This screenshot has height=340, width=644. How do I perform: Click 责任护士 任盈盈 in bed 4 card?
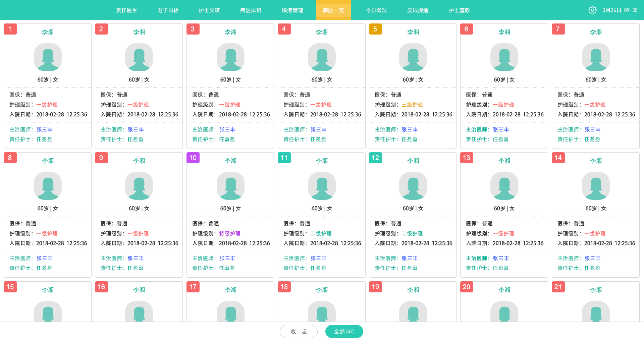[305, 139]
